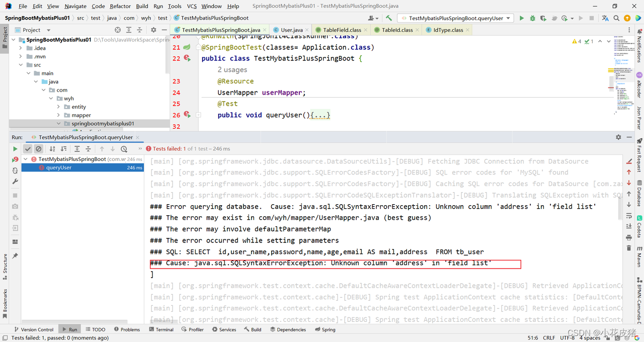644x342 pixels.
Task: Toggle show passed tests checkmark
Action: 28,149
